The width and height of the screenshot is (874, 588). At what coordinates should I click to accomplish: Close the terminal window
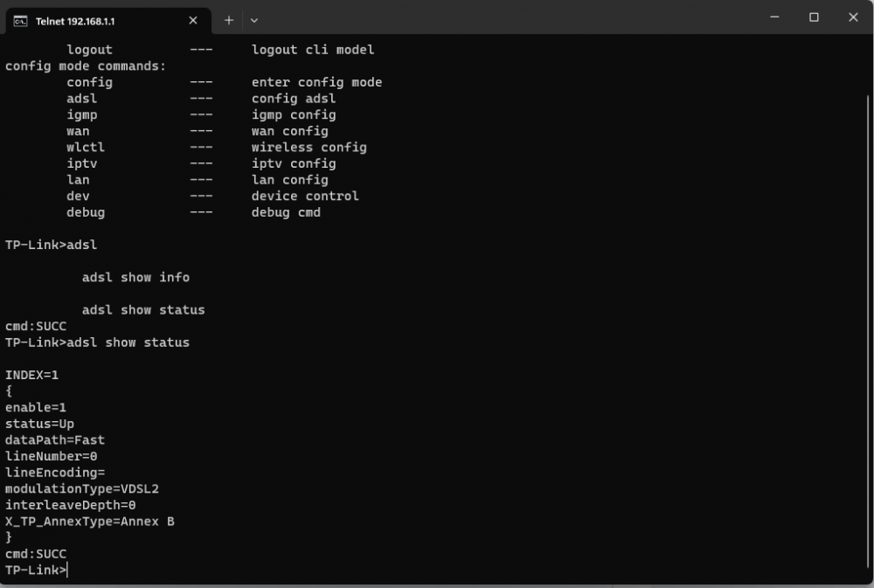(x=853, y=17)
